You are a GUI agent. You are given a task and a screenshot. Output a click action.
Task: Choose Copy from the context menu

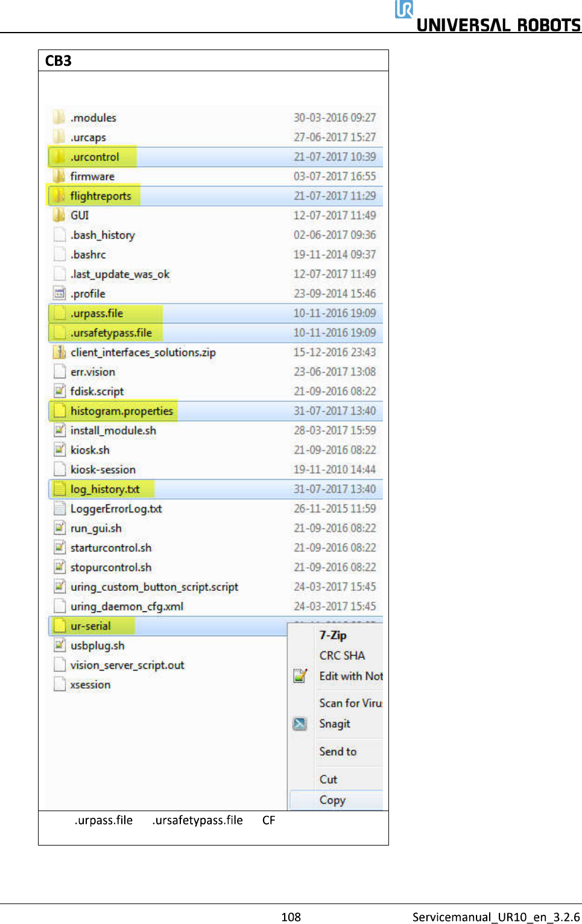point(332,800)
